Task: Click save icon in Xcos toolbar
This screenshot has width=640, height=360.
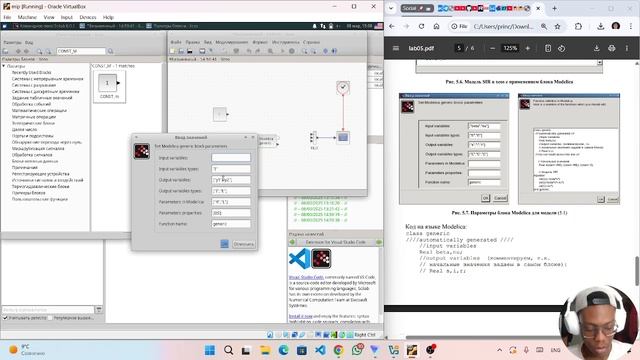Action: (190, 51)
